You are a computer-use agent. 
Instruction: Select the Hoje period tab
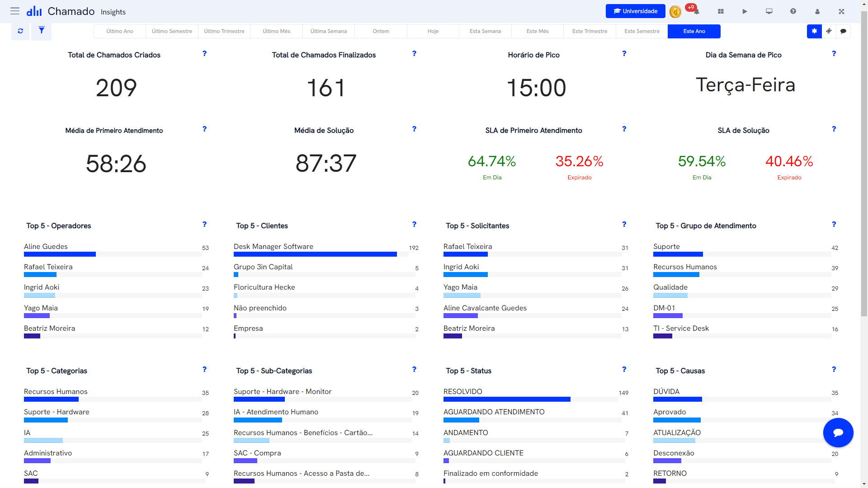433,31
